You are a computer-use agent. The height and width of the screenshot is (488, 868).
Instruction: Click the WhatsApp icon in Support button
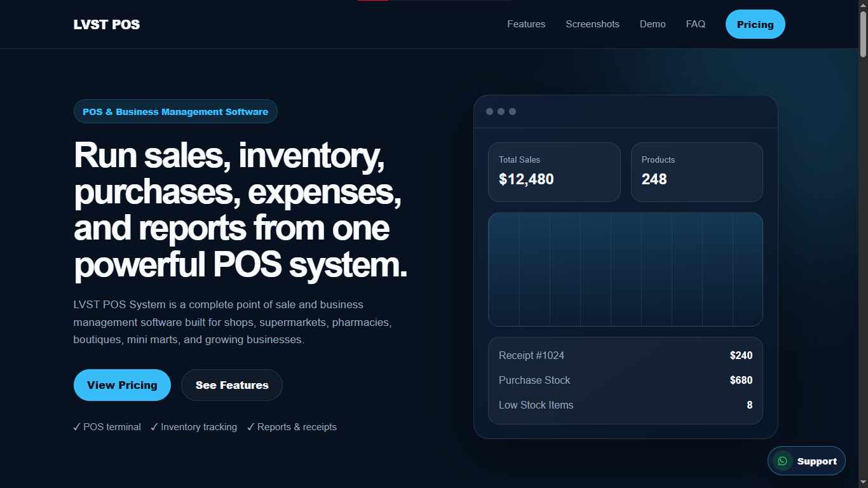click(x=782, y=461)
